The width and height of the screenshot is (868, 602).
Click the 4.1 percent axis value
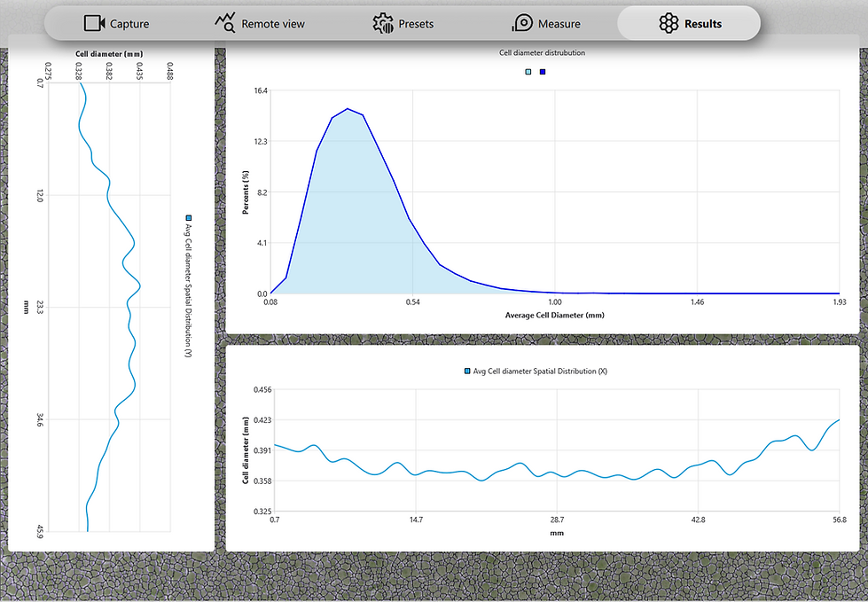pos(262,243)
